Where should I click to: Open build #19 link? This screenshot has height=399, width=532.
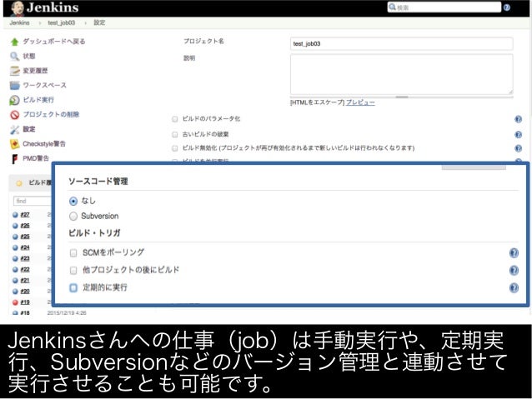pos(25,302)
